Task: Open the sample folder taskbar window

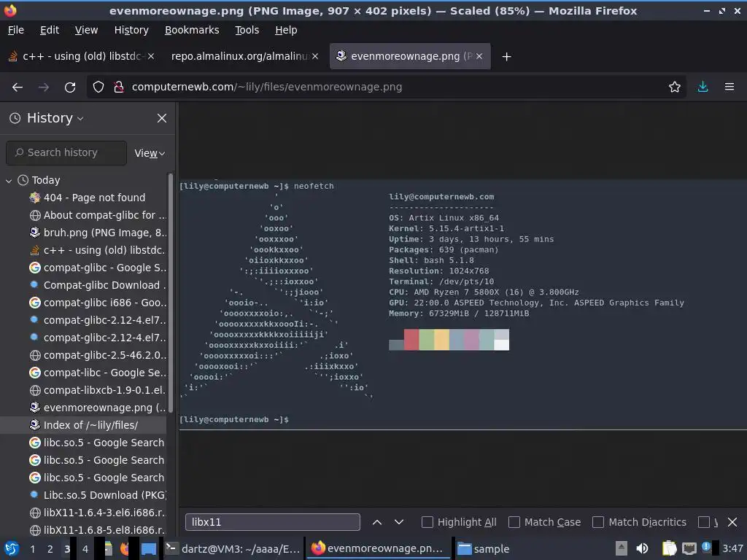Action: click(484, 549)
